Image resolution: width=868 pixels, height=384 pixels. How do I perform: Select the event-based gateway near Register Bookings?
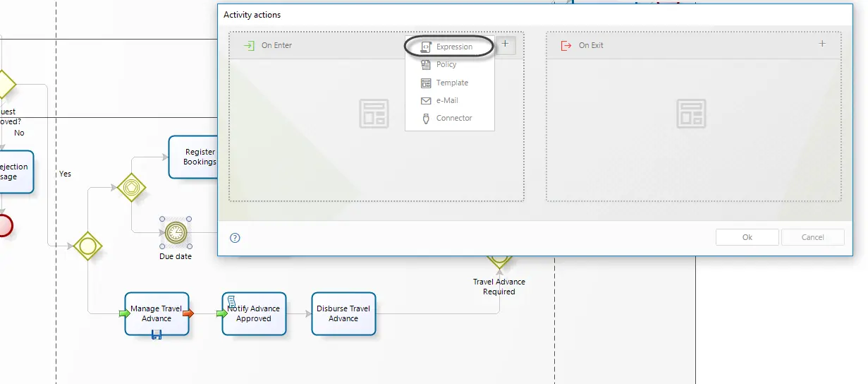pyautogui.click(x=131, y=188)
